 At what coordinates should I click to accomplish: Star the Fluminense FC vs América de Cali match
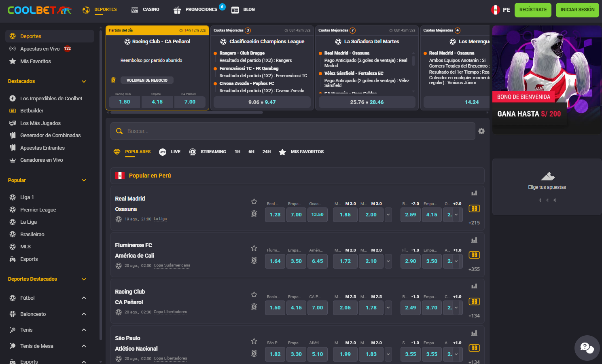(x=254, y=248)
